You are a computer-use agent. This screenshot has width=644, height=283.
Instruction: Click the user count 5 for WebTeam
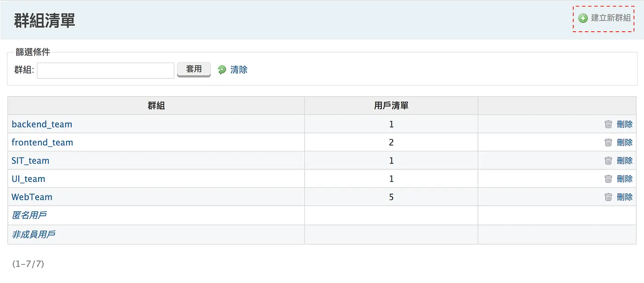coord(391,197)
